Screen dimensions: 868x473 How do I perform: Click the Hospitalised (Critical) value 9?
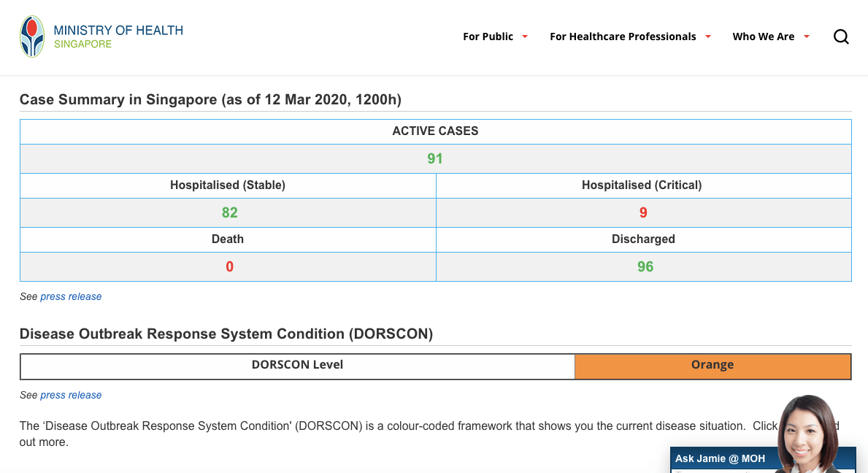(x=643, y=212)
